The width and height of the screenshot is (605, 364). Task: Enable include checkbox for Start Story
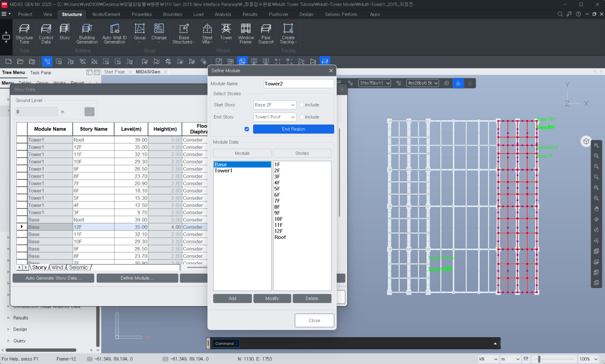[x=302, y=105]
